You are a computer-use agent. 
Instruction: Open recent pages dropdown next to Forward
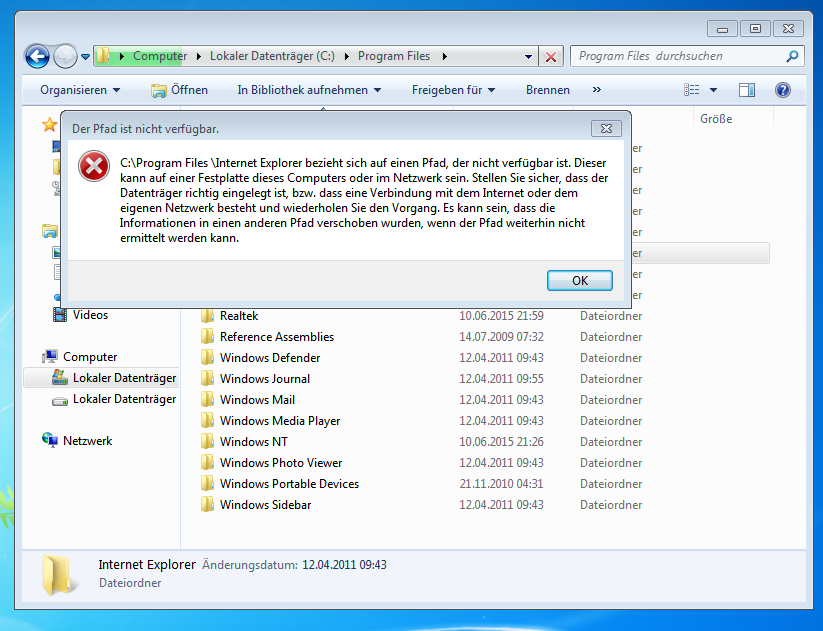click(x=86, y=57)
